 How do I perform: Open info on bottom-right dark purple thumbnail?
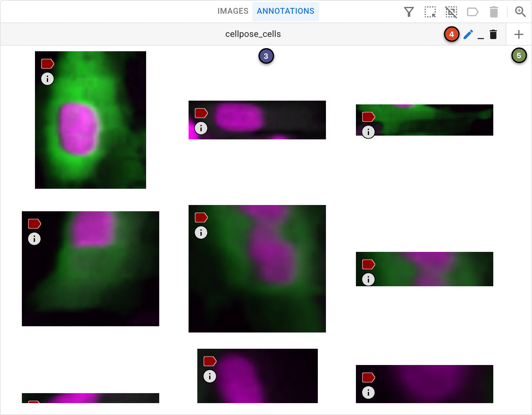[368, 392]
